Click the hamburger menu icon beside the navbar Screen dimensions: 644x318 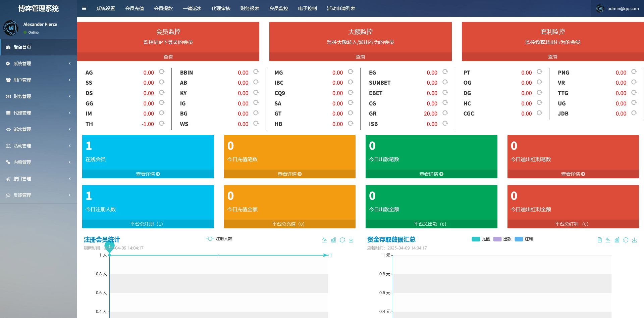pos(84,8)
